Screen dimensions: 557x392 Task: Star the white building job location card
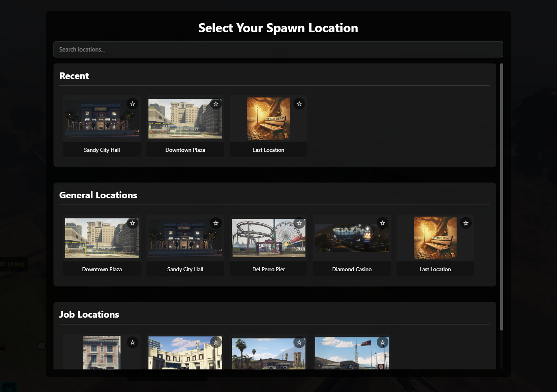point(216,342)
